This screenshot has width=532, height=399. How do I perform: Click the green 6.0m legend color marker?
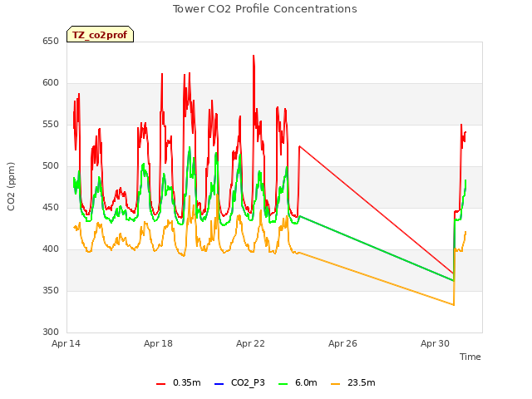coord(283,384)
